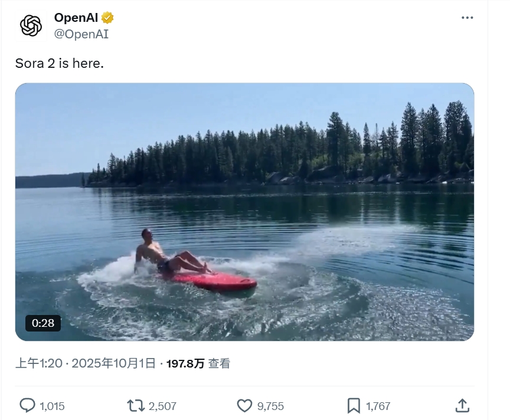Click the 1,015 replies count
The width and height of the screenshot is (510, 420).
click(52, 406)
